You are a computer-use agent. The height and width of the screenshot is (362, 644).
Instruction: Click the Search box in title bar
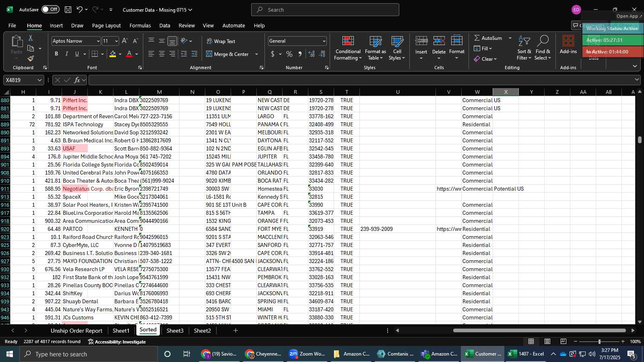point(325,10)
